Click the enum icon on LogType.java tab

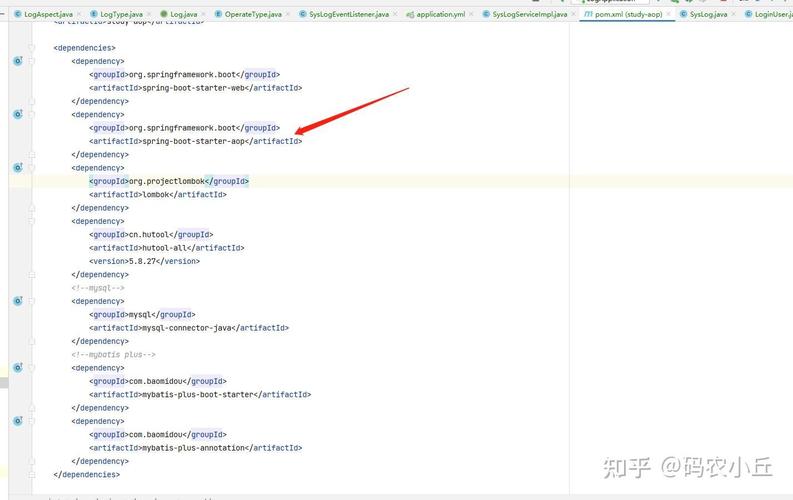pos(94,14)
